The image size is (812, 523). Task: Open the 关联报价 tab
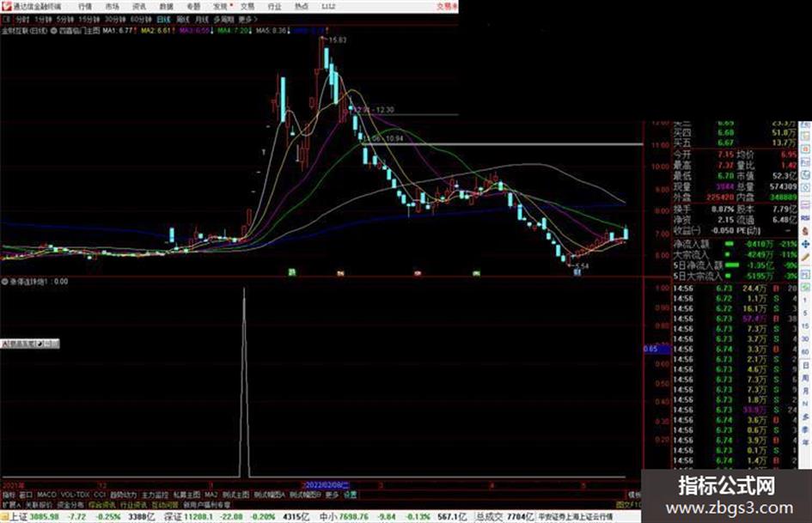pyautogui.click(x=39, y=504)
